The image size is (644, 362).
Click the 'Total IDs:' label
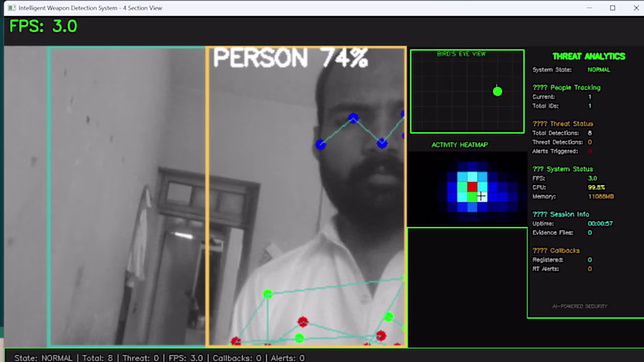pos(546,106)
